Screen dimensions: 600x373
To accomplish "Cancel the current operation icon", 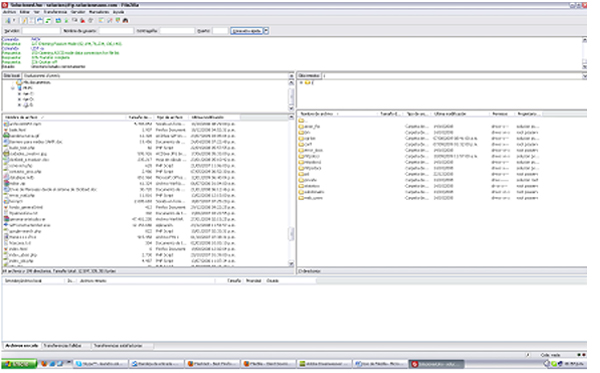I will click(74, 20).
